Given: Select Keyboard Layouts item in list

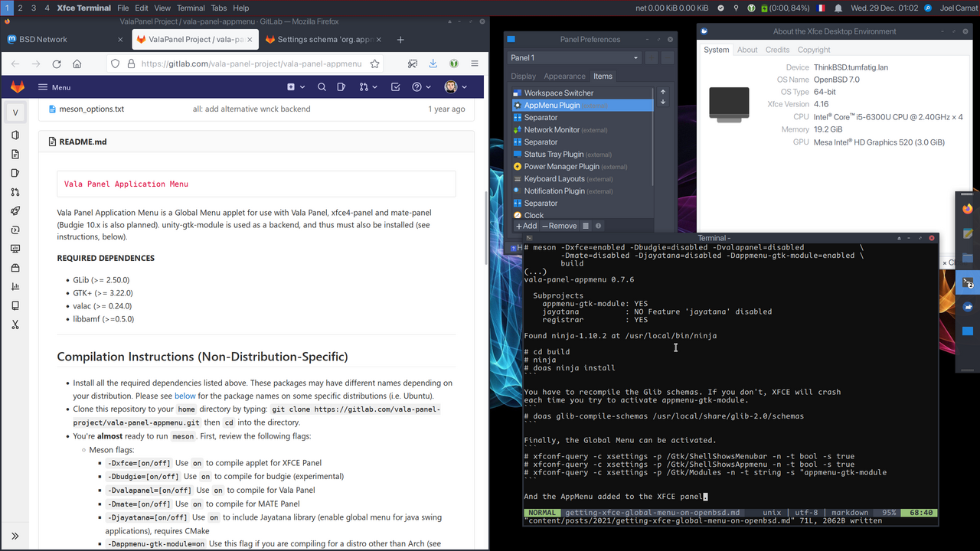Looking at the screenshot, I should 583,178.
